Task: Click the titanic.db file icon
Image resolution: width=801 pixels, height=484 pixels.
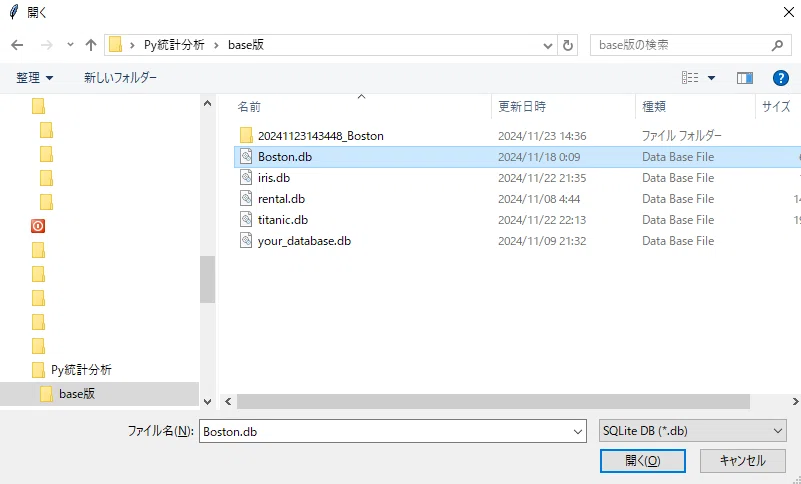Action: tap(246, 219)
